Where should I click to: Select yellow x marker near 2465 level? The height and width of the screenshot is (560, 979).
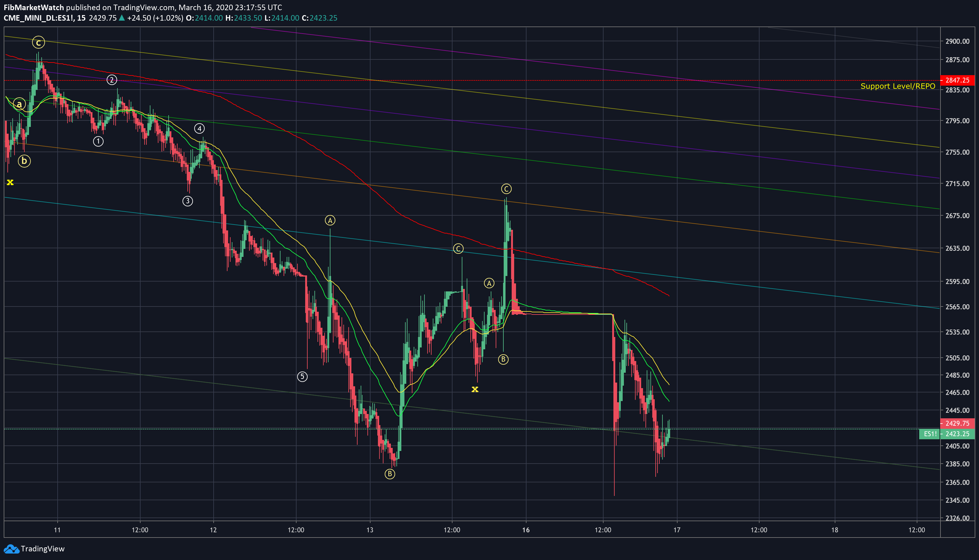pos(475,390)
